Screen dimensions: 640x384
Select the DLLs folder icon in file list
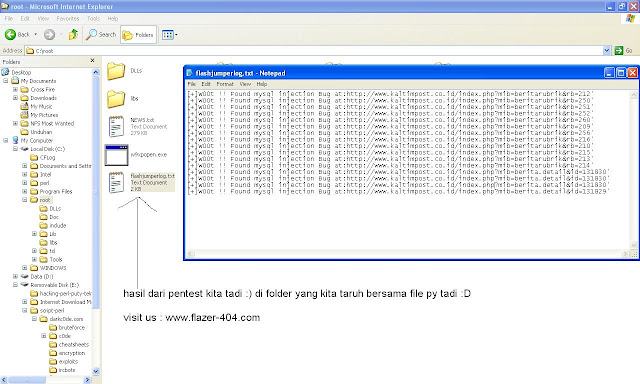116,71
